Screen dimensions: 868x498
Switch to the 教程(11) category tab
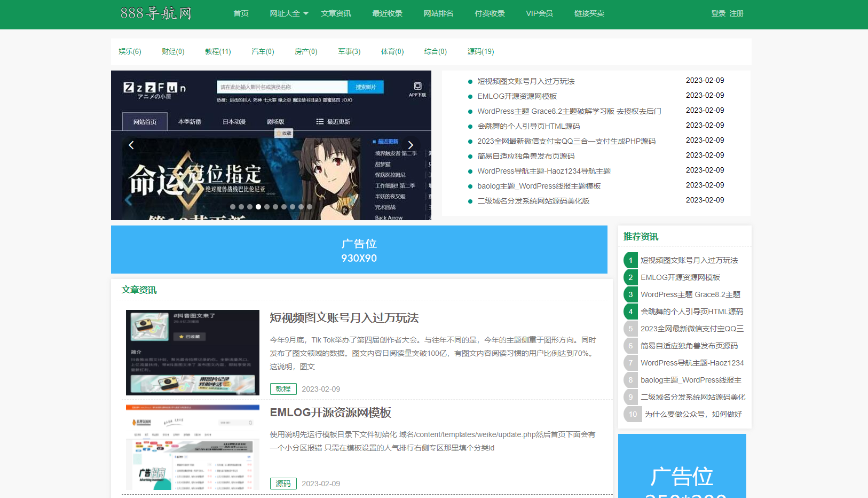point(218,51)
